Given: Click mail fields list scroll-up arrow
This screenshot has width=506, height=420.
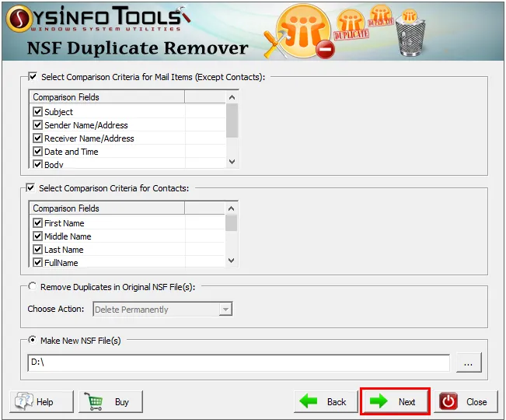Looking at the screenshot, I should coord(232,97).
